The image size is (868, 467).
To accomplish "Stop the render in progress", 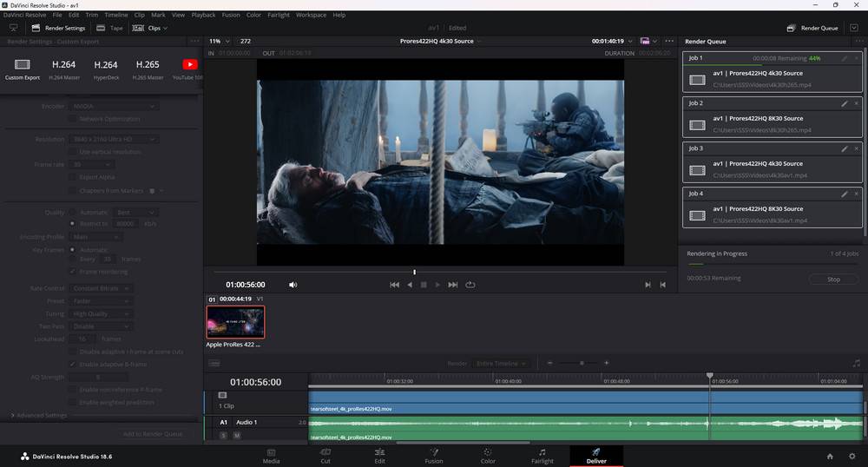I will pos(833,280).
